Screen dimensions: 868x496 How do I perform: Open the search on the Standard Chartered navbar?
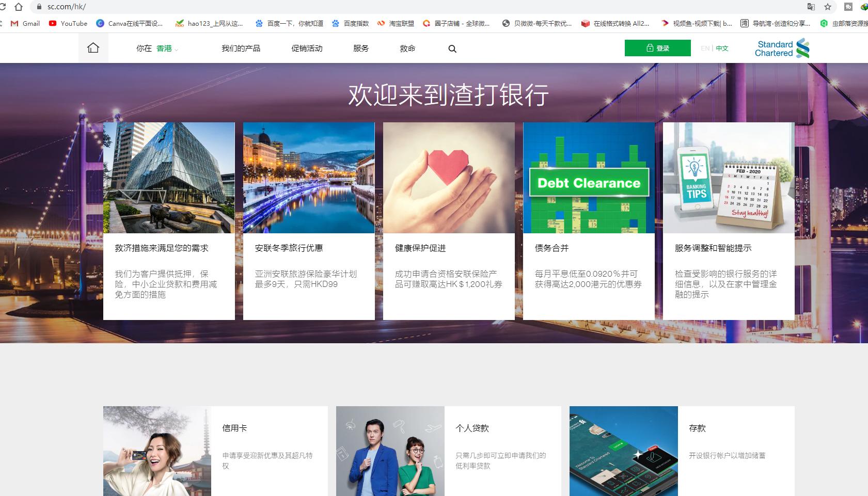click(453, 49)
